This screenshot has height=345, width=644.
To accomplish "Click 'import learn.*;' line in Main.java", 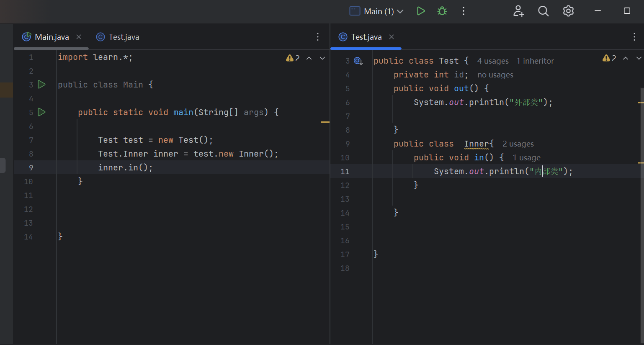I will click(95, 57).
